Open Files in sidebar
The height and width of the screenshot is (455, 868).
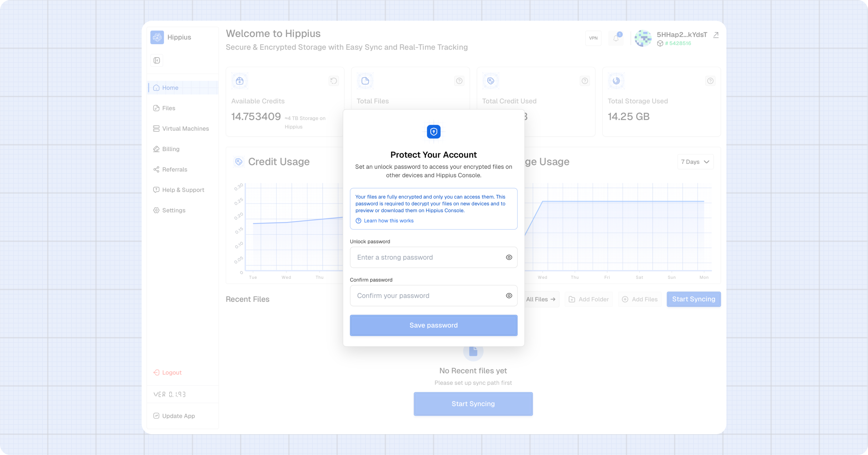[183, 108]
